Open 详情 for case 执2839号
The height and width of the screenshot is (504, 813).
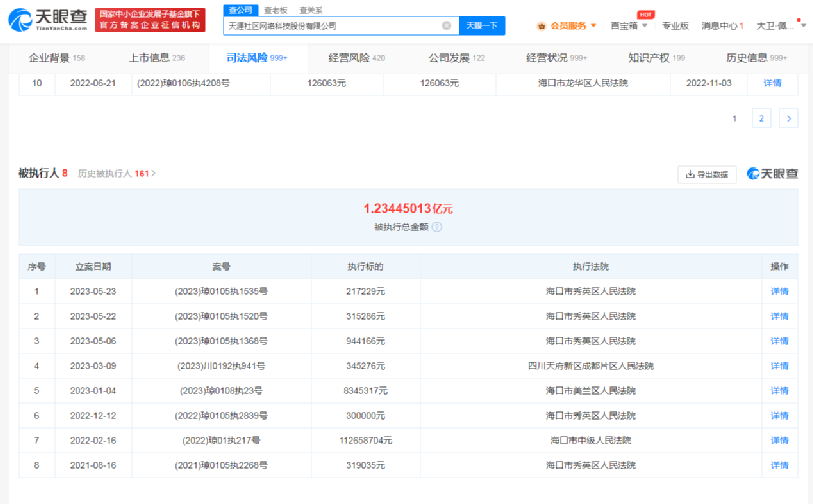point(779,416)
